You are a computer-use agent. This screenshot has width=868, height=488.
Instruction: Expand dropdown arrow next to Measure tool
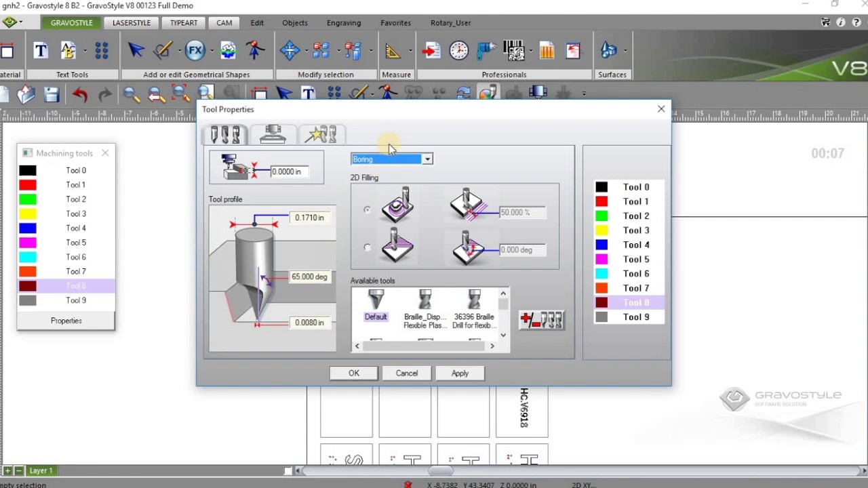[410, 51]
